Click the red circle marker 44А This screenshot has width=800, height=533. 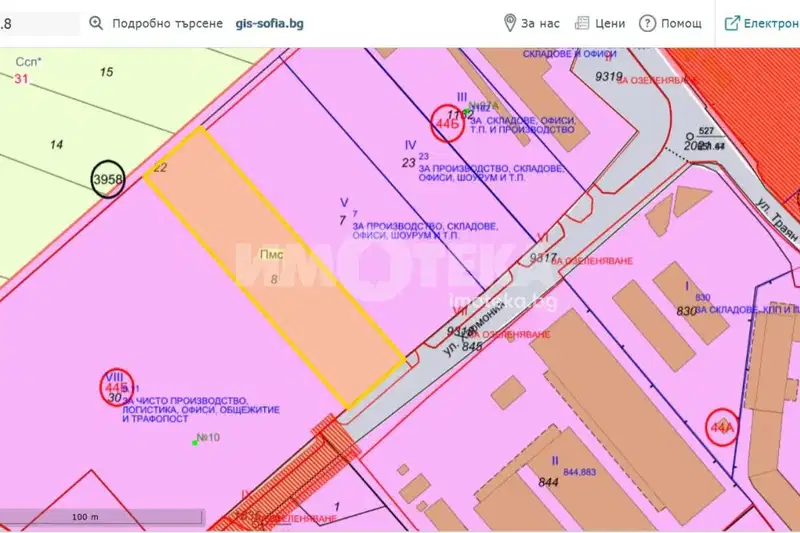pyautogui.click(x=721, y=427)
